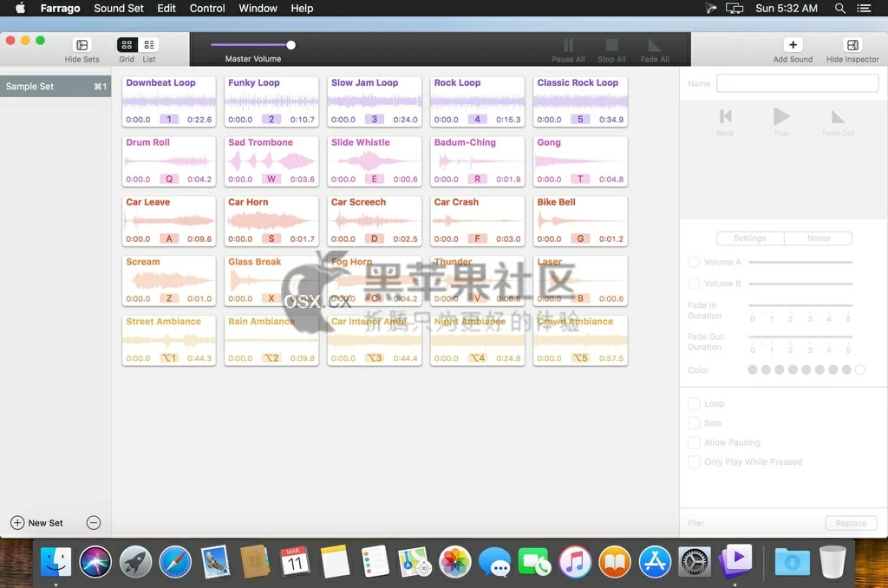Click the Fade Out Duration slider
Viewport: 888px width, 588px height.
pyautogui.click(x=800, y=336)
